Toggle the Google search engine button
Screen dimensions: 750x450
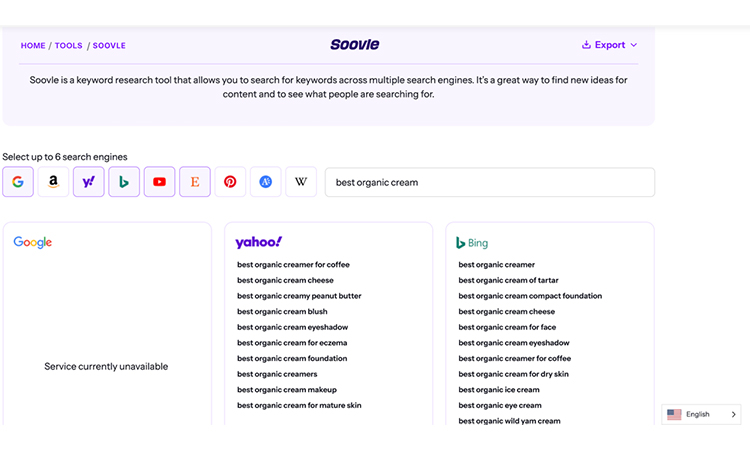pos(18,182)
